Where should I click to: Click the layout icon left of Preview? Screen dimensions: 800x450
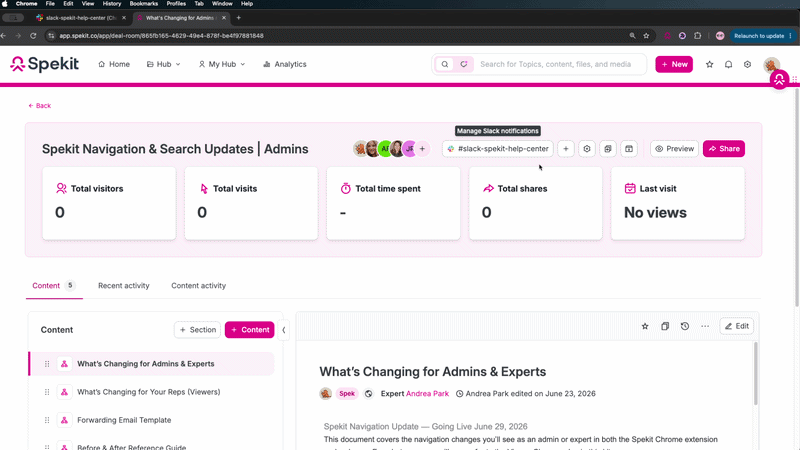point(629,149)
